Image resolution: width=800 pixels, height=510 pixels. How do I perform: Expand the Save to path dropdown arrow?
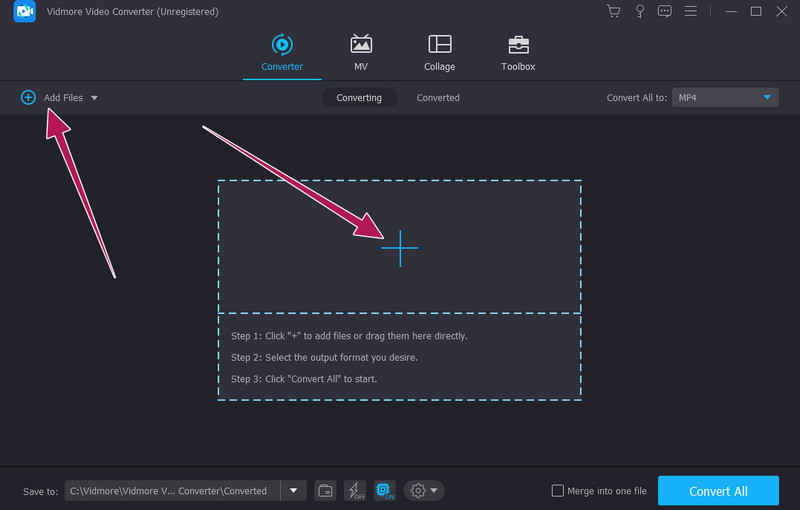(293, 490)
